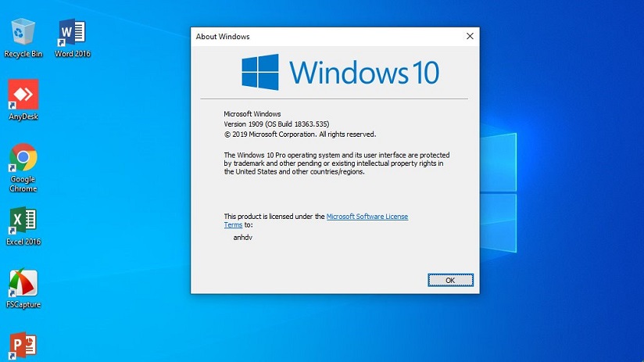
Task: Click the About Windows title bar text
Action: click(x=223, y=36)
